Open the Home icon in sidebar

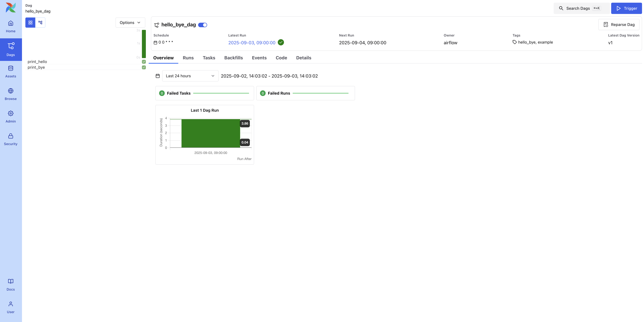[11, 27]
